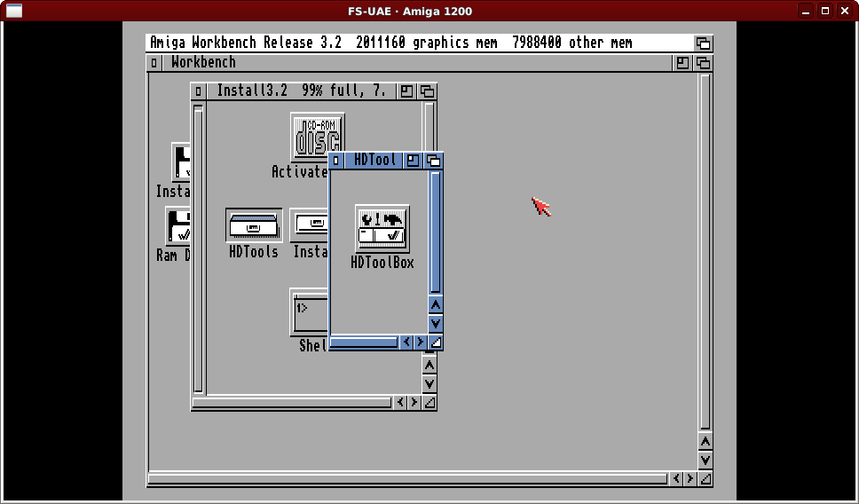Click the sizing gadget of the Workbench window
This screenshot has width=859, height=504.
[x=705, y=480]
